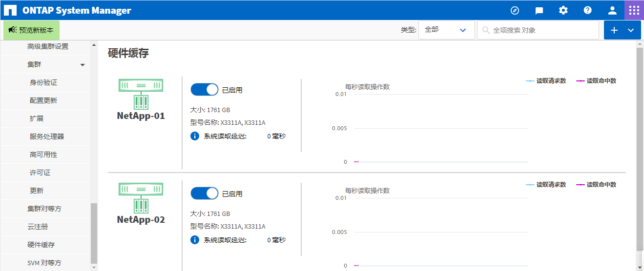Open the feedback chat bubble icon
The image size is (644, 271).
(539, 10)
